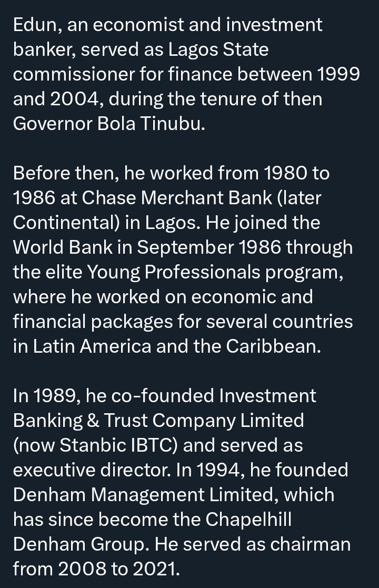Select the year "1999"
Screen dimensions: 379x588
[338, 74]
